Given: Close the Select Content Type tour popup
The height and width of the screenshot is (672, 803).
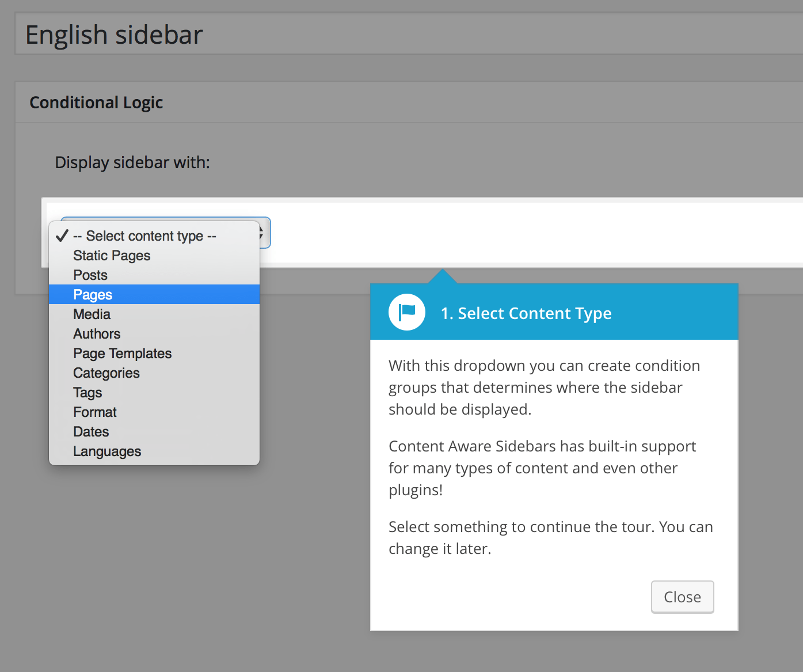Looking at the screenshot, I should 682,597.
